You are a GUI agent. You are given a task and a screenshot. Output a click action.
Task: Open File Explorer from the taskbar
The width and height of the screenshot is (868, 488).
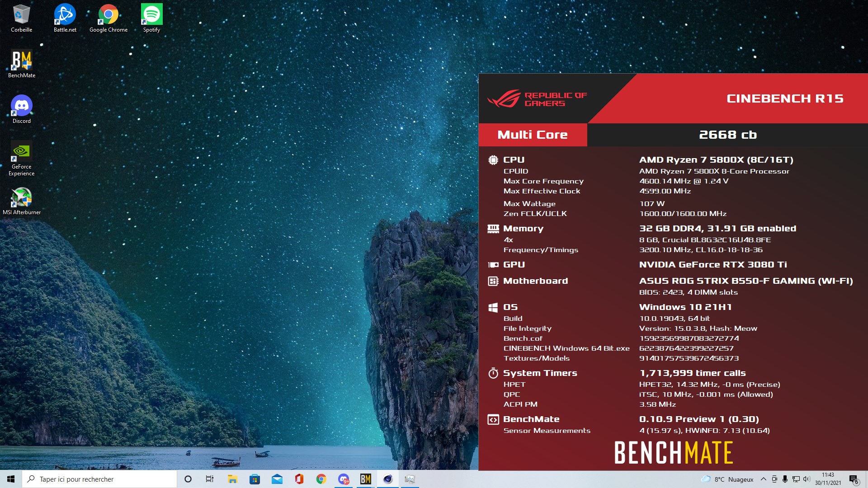point(232,479)
